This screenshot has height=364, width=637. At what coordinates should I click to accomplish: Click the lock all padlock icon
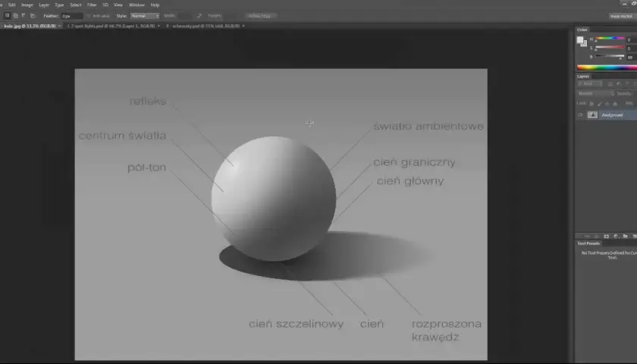click(615, 104)
